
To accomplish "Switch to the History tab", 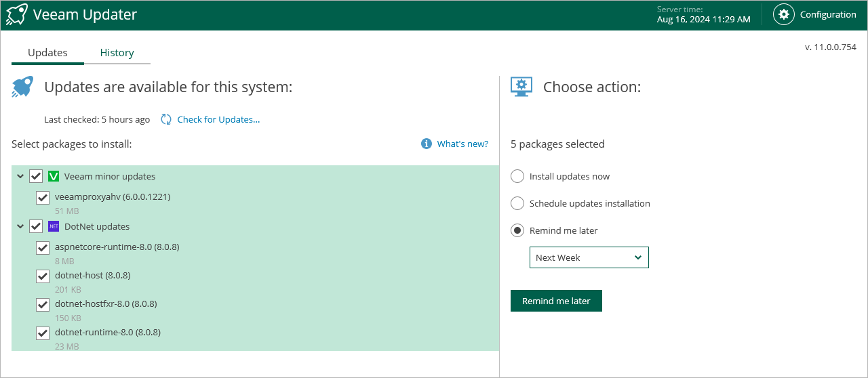I will [117, 53].
